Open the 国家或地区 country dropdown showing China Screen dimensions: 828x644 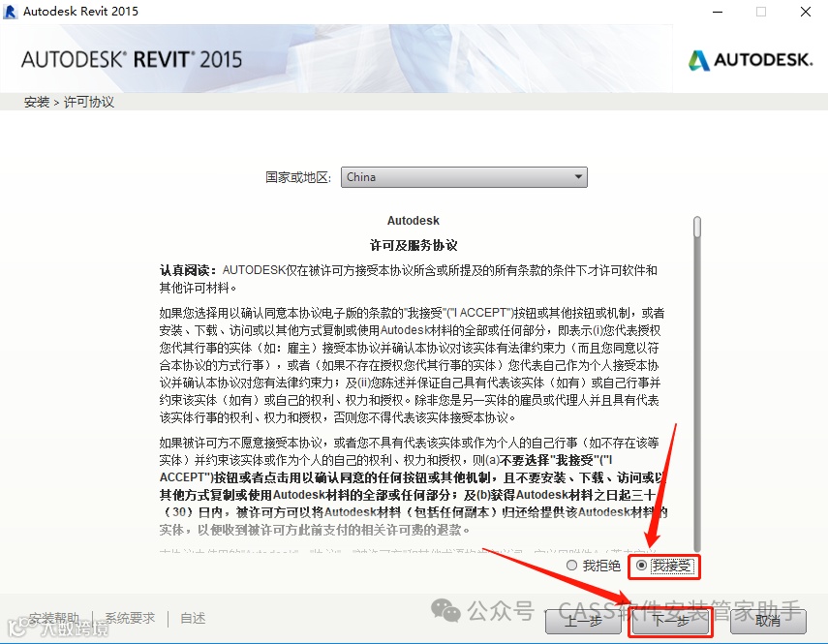coord(464,177)
